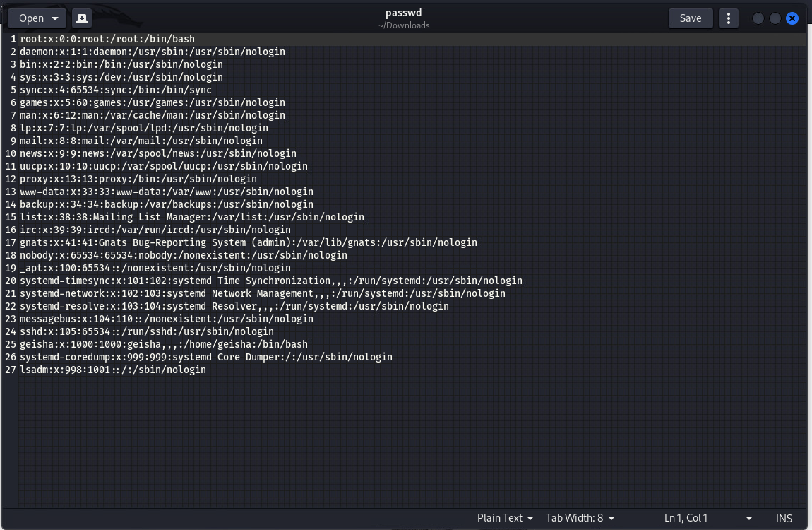Expand the Open recent files dropdown arrow
Image resolution: width=812 pixels, height=530 pixels.
[x=55, y=18]
